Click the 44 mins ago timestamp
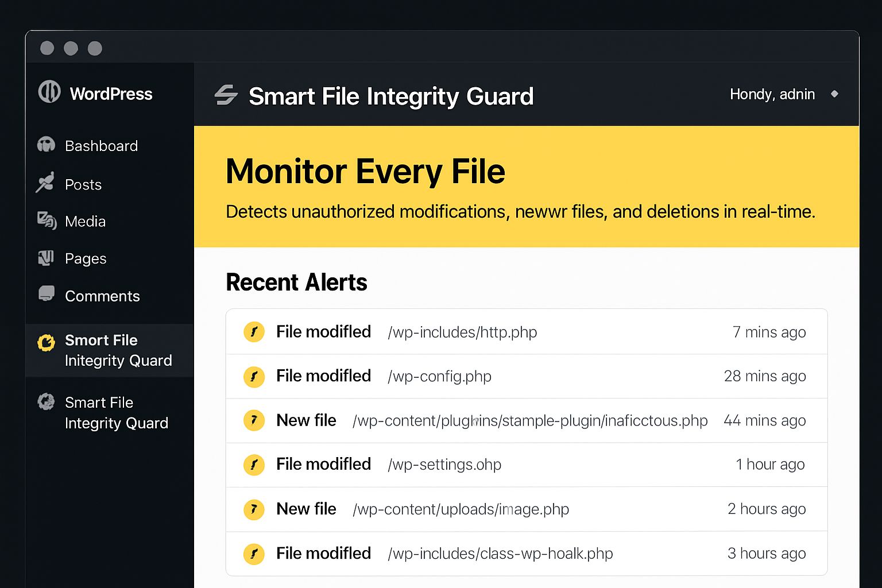The image size is (882, 588). pyautogui.click(x=764, y=421)
